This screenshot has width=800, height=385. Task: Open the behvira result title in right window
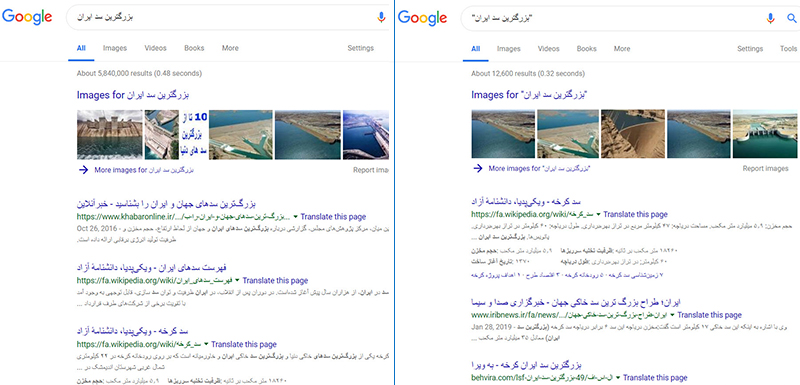tap(527, 365)
